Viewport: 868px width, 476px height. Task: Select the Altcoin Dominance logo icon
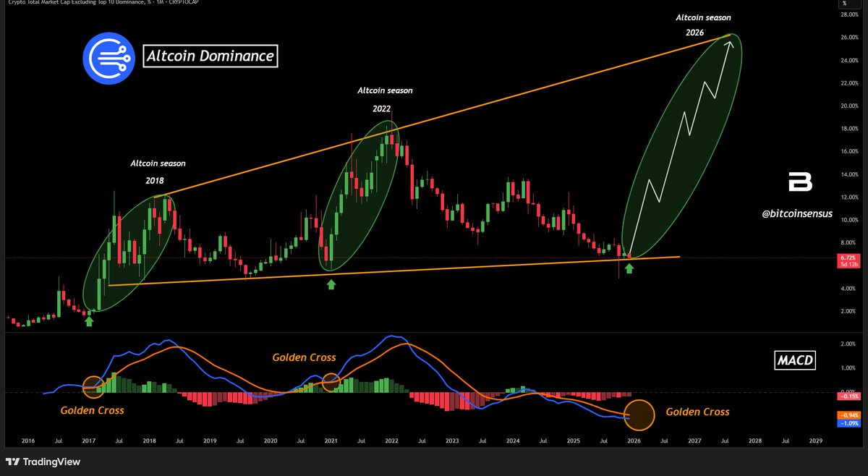[109, 57]
